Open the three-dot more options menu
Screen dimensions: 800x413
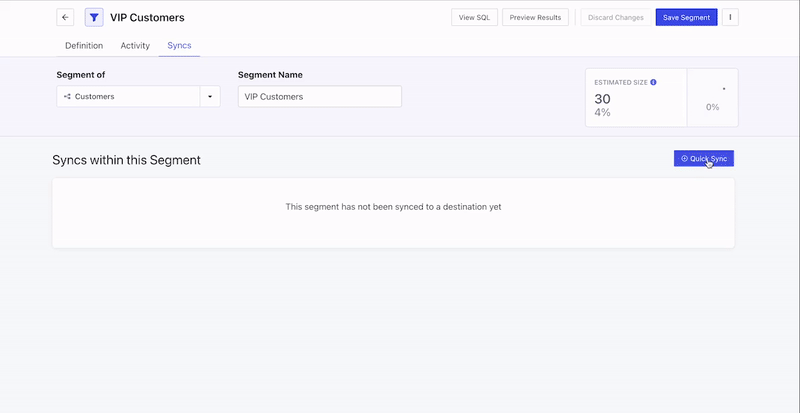pyautogui.click(x=730, y=17)
